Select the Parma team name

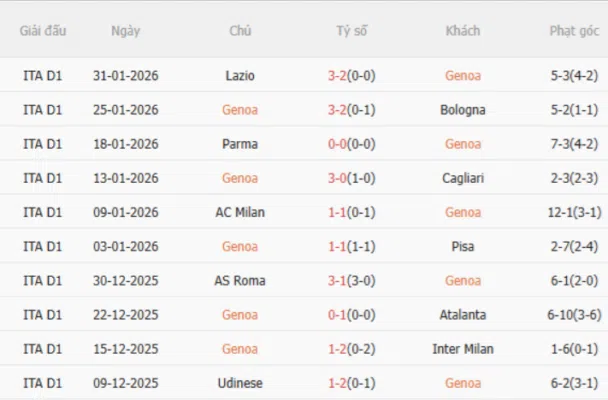(x=240, y=144)
